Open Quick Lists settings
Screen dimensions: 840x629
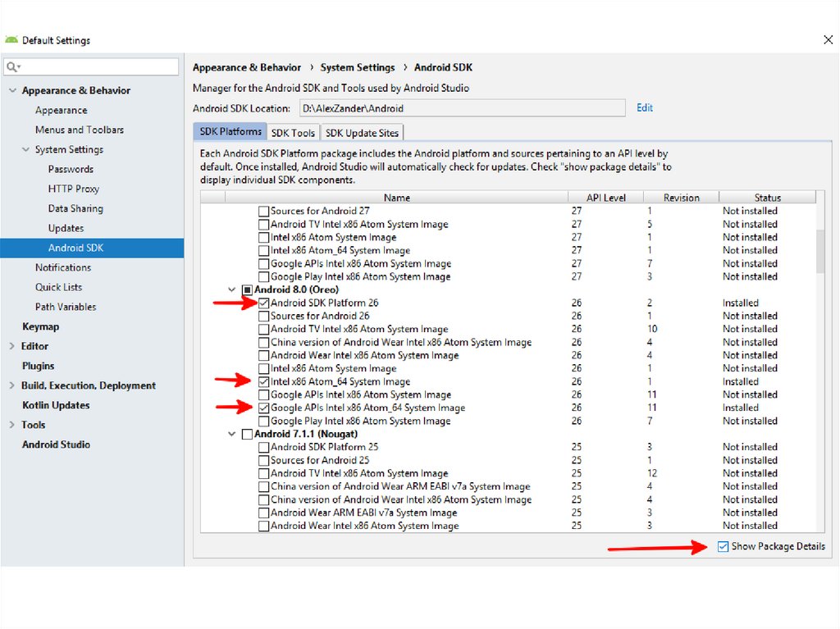[x=58, y=287]
